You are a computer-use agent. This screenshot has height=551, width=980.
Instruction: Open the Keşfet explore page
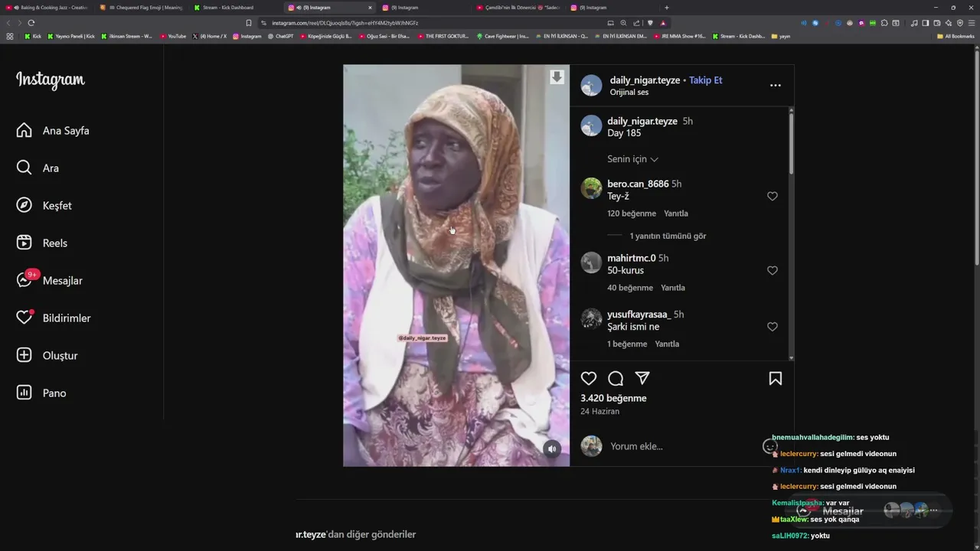pyautogui.click(x=44, y=206)
